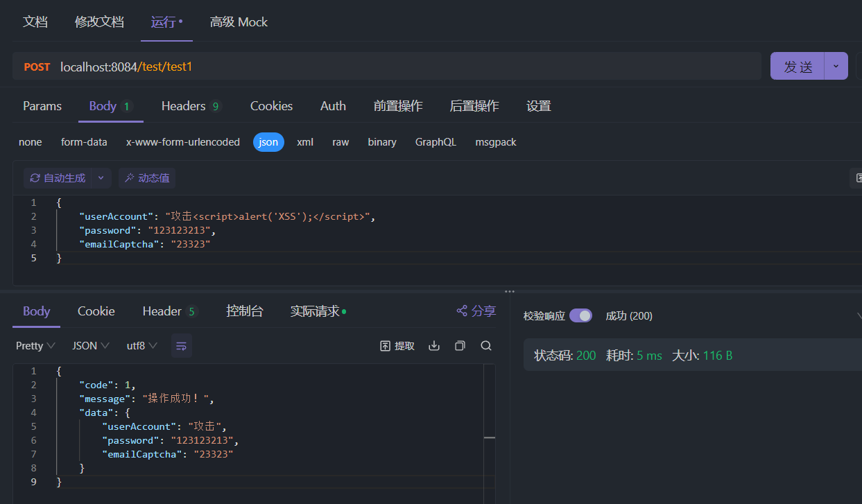Open the response Cookie tab
Image resolution: width=862 pixels, height=504 pixels.
(96, 311)
